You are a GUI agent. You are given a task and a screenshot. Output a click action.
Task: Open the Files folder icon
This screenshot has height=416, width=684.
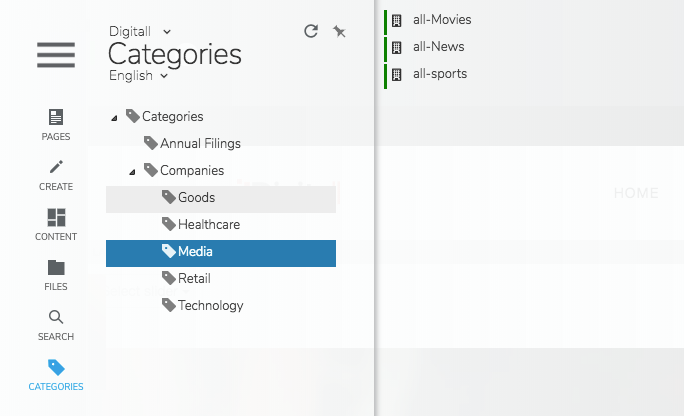(x=56, y=267)
